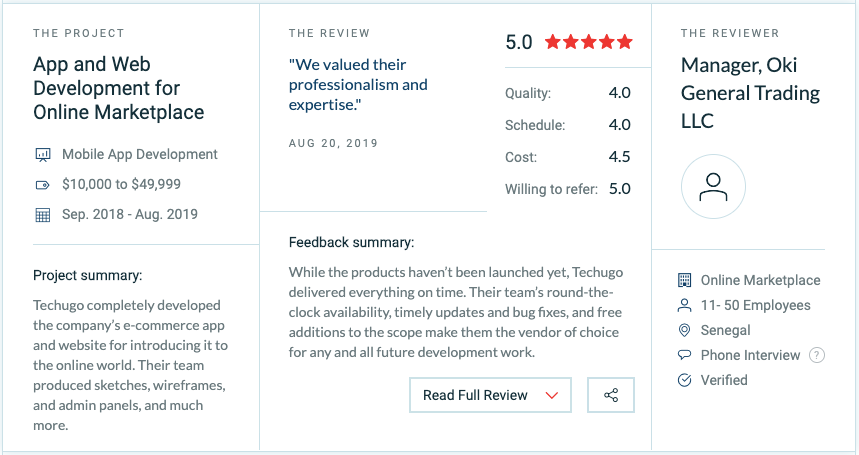Click the 5.0 overall rating number
Screen dimensions: 859x455
coord(519,43)
